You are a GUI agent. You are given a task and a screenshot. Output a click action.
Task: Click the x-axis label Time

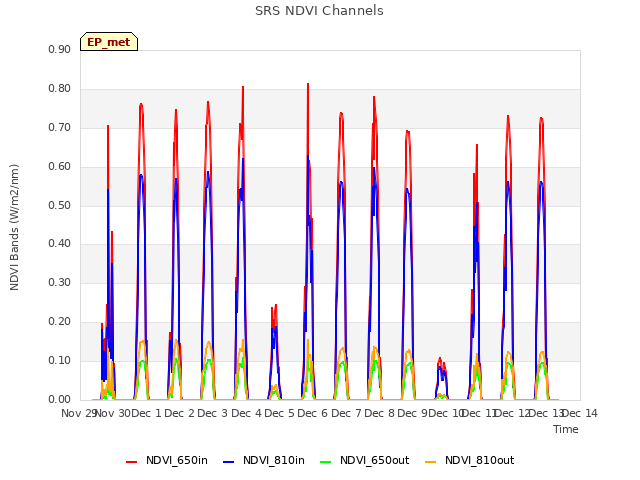tap(566, 429)
